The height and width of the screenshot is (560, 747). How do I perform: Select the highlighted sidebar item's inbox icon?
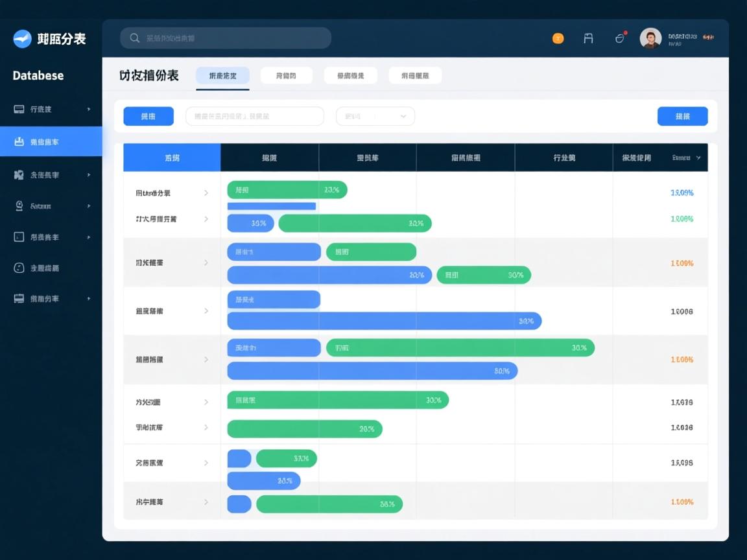click(x=19, y=141)
